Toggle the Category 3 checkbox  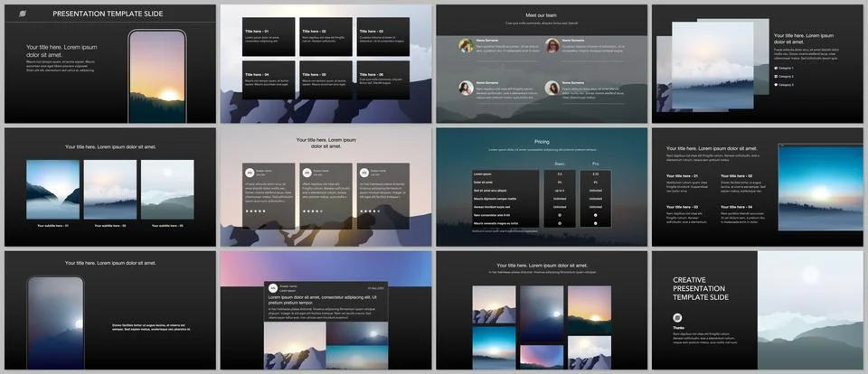776,85
